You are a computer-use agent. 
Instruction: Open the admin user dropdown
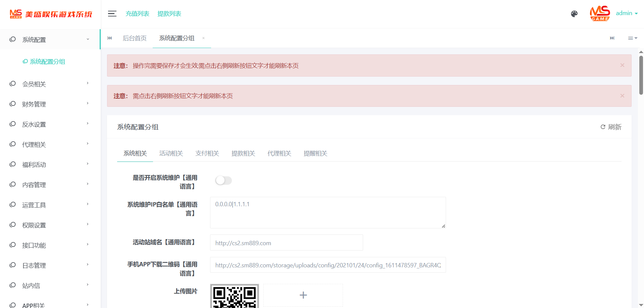tap(626, 13)
